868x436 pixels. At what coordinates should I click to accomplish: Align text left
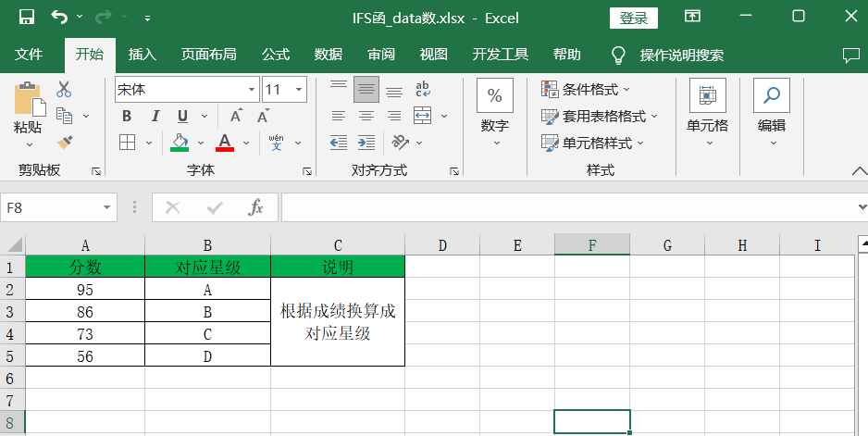click(x=339, y=116)
